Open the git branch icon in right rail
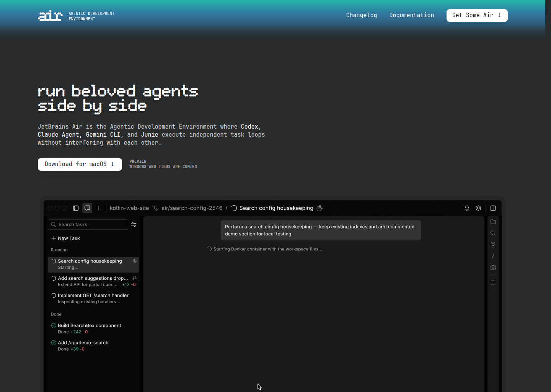Image resolution: width=551 pixels, height=392 pixels. coord(493,245)
